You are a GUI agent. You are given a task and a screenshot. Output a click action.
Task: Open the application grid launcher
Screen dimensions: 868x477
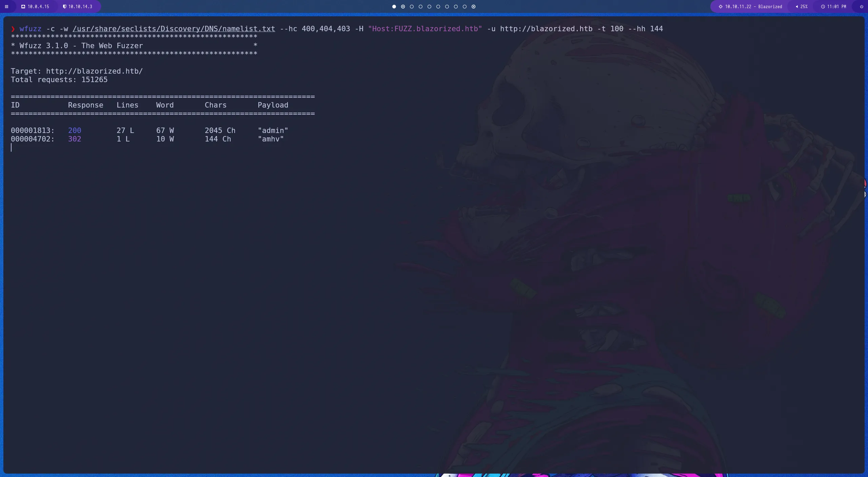pyautogui.click(x=7, y=6)
